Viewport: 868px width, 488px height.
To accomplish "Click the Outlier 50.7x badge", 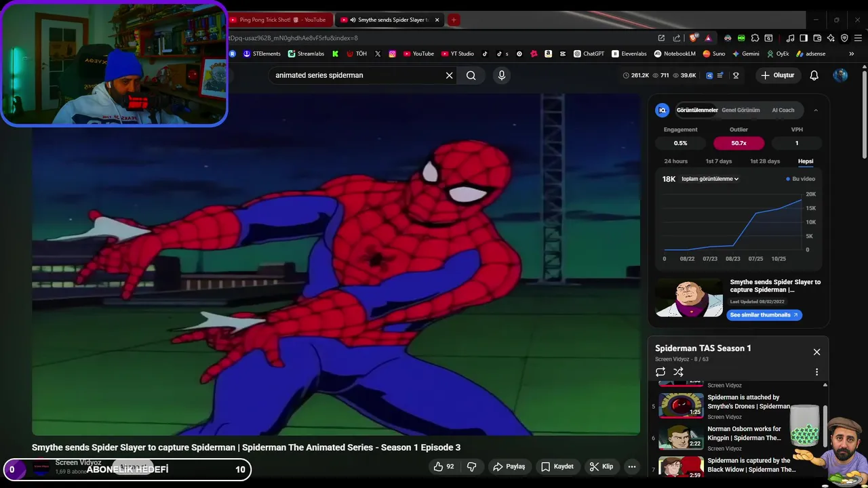I will (x=738, y=143).
